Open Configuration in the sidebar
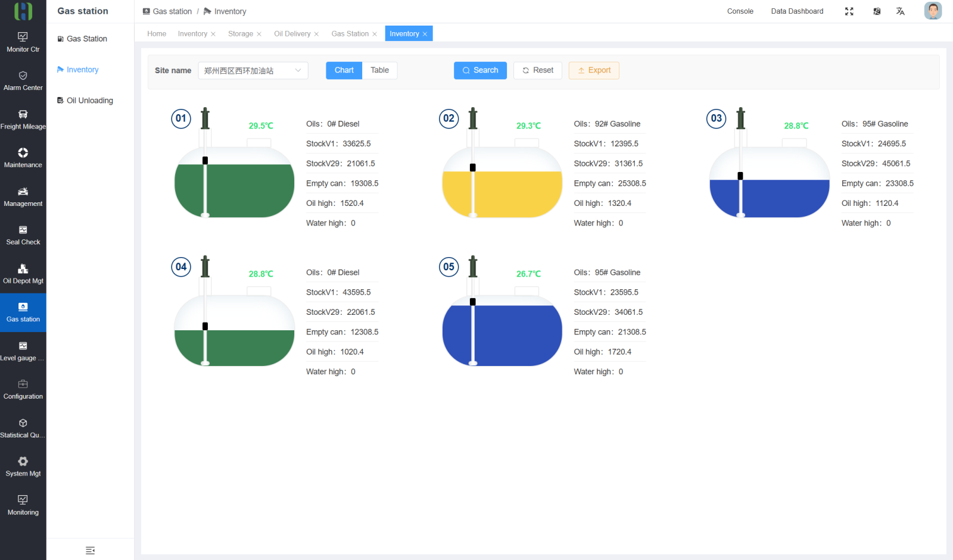This screenshot has width=953, height=560. pos(23,390)
